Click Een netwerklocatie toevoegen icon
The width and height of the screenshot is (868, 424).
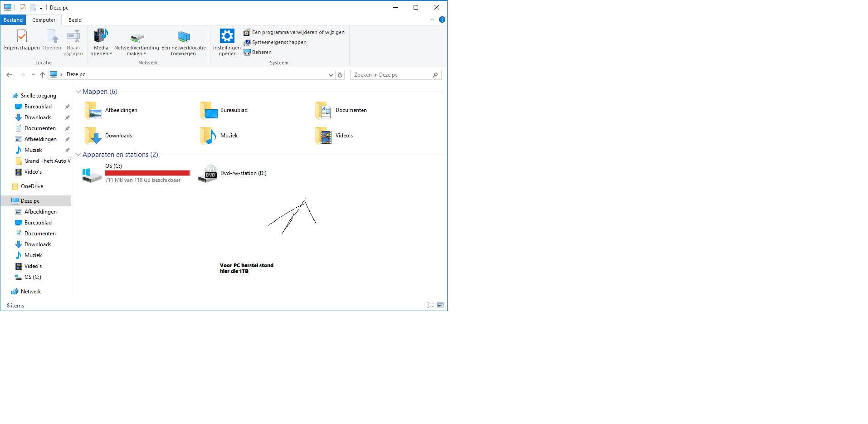[x=184, y=37]
